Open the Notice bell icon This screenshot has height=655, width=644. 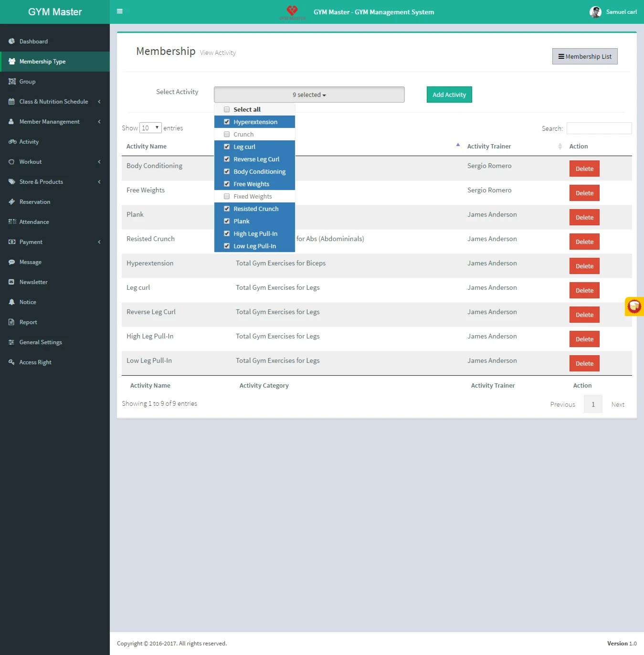pyautogui.click(x=11, y=302)
